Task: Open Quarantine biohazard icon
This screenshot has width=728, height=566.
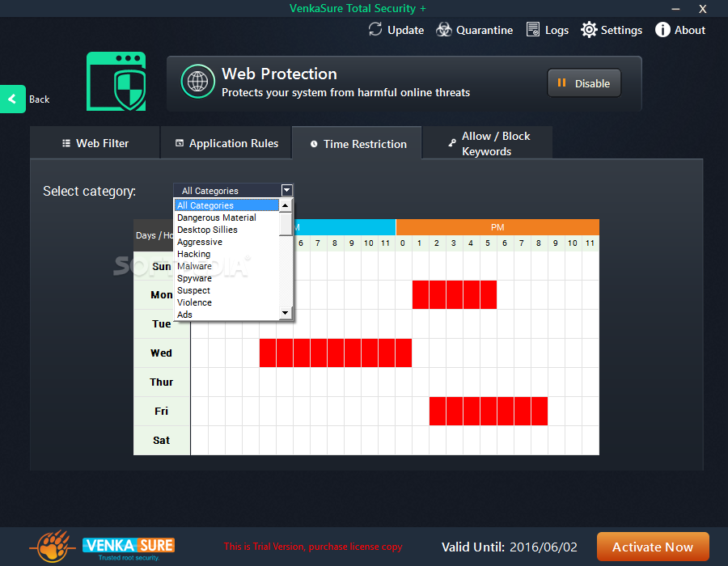Action: [x=444, y=30]
